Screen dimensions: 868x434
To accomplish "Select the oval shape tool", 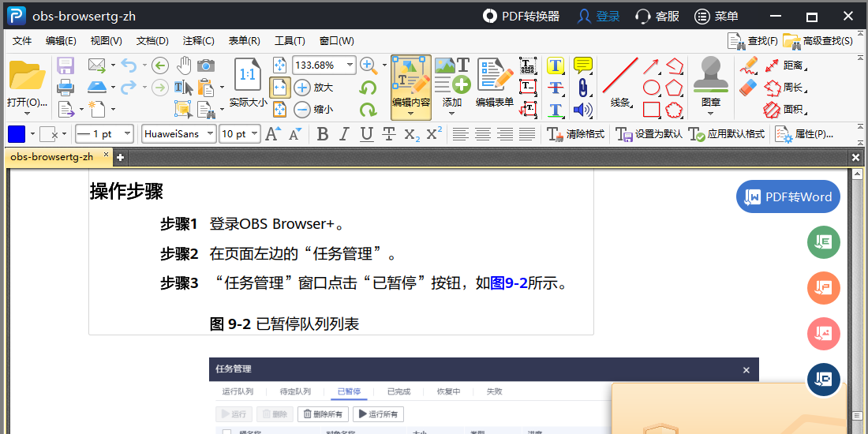I will click(652, 88).
